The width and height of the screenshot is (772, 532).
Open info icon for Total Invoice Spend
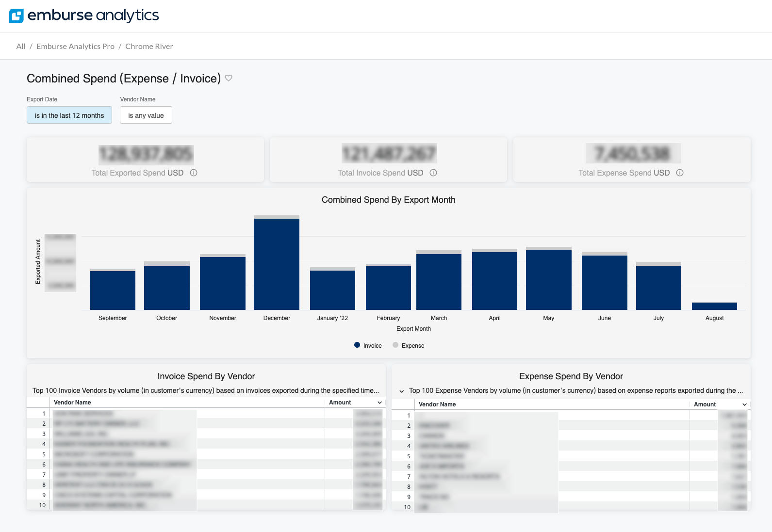pyautogui.click(x=433, y=173)
